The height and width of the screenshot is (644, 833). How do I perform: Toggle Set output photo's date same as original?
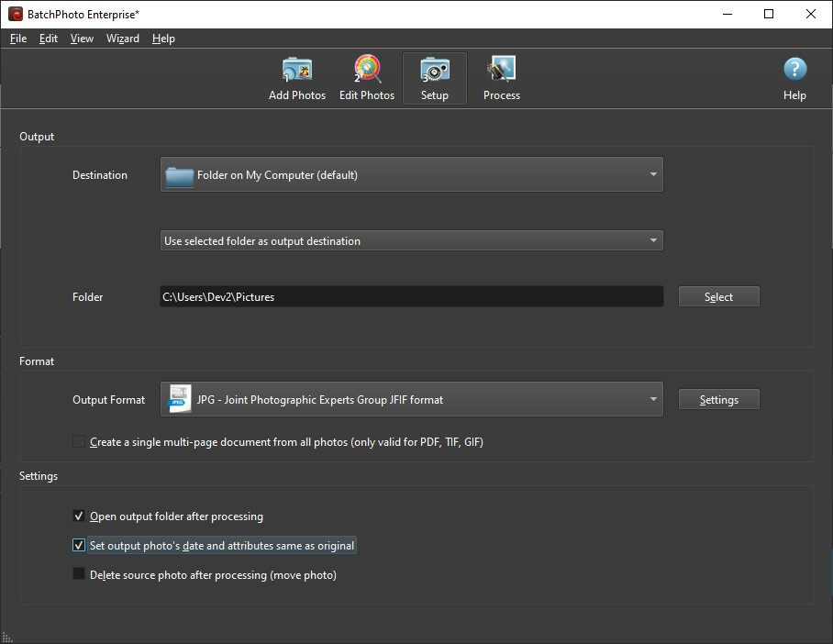(x=79, y=546)
